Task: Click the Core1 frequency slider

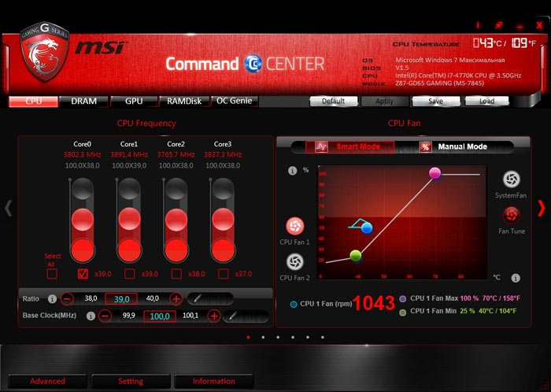Action: tap(129, 220)
